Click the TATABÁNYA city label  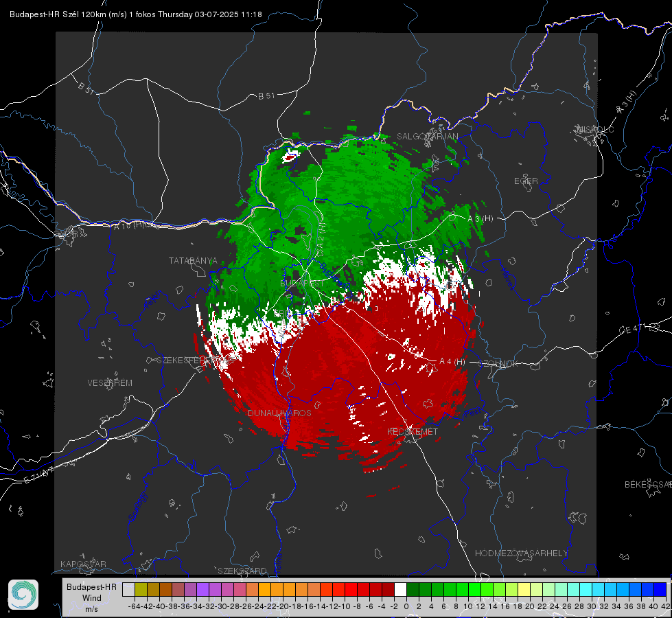[193, 260]
